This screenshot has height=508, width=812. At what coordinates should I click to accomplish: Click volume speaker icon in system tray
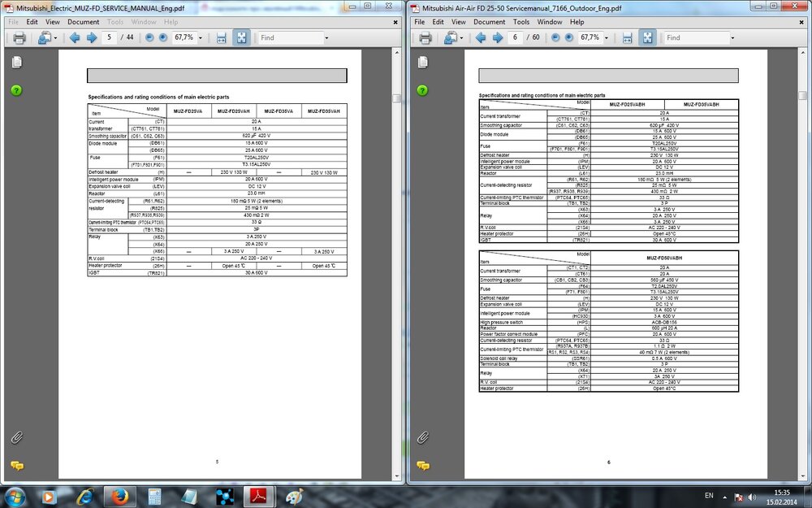[751, 497]
